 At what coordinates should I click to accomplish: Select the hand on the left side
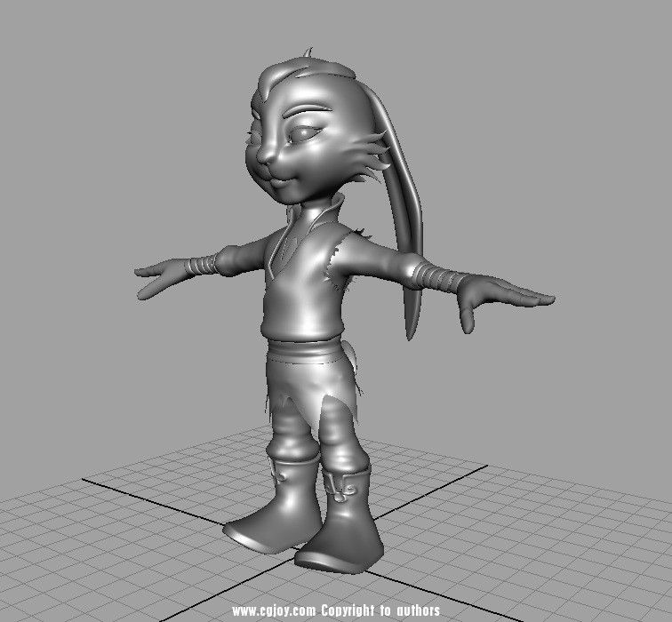(x=160, y=272)
